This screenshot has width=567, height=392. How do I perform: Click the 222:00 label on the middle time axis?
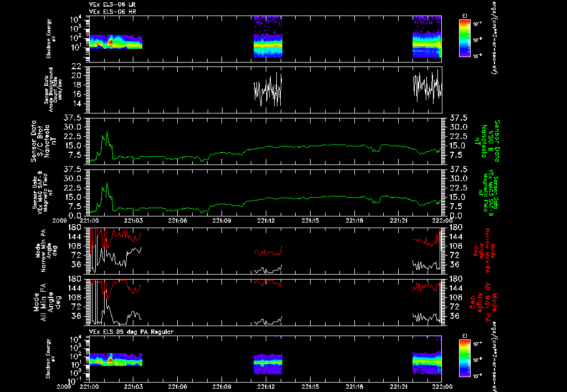click(x=442, y=220)
